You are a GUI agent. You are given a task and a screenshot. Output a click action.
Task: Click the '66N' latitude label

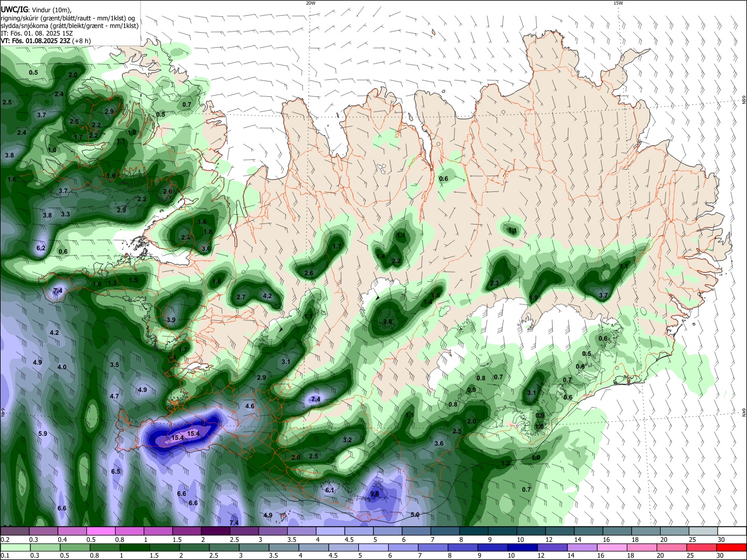(x=744, y=100)
